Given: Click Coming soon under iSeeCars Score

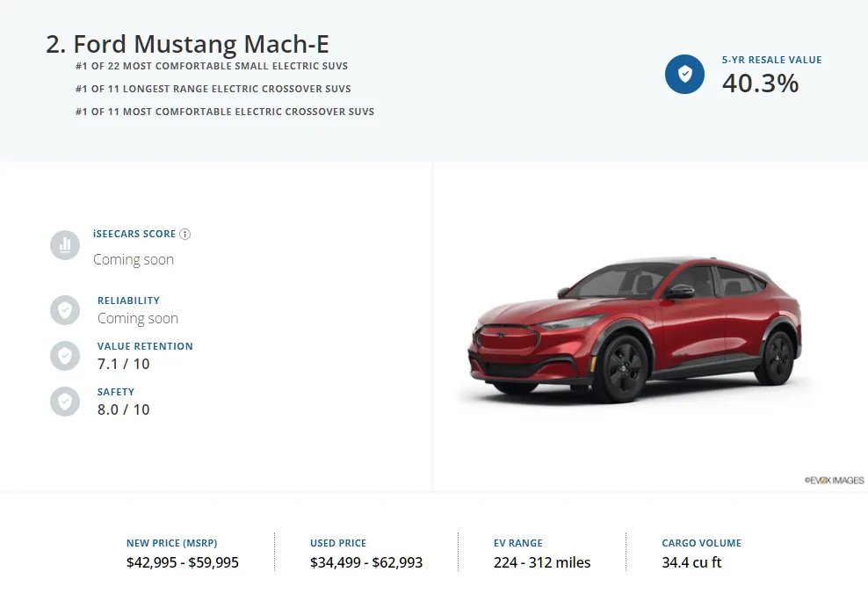Looking at the screenshot, I should (x=134, y=259).
